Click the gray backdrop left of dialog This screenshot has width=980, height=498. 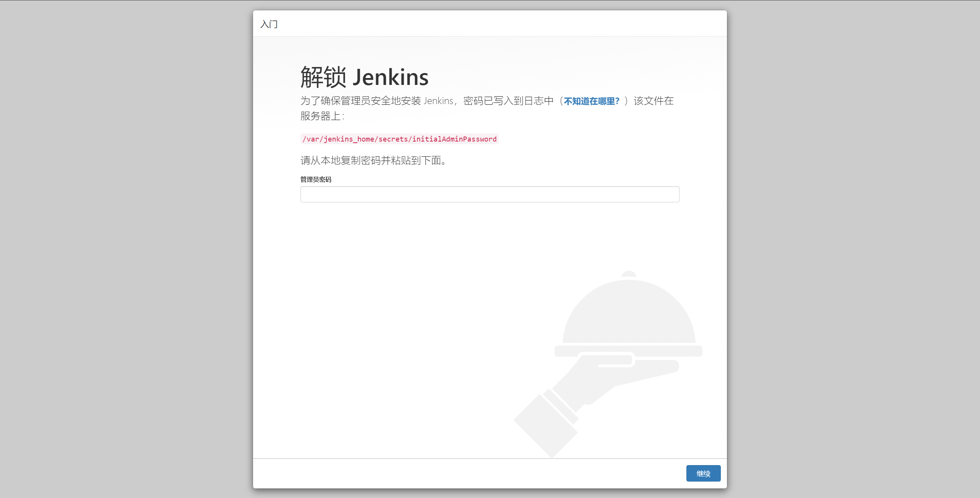126,249
